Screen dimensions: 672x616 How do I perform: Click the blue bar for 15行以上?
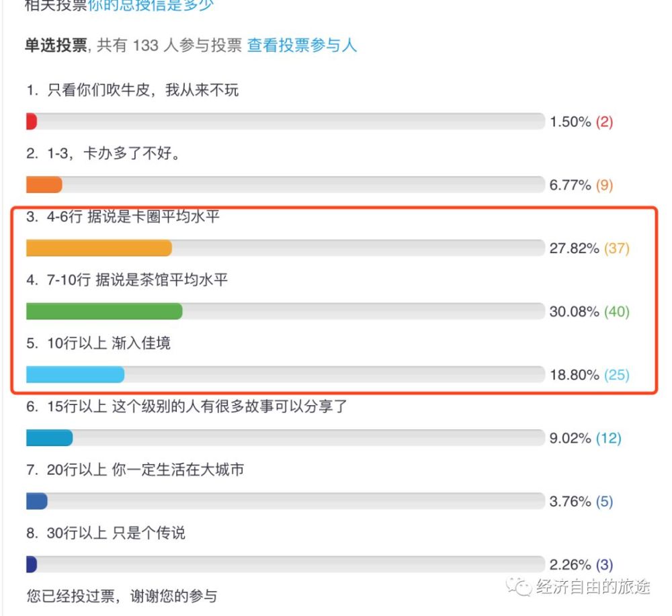pos(49,438)
